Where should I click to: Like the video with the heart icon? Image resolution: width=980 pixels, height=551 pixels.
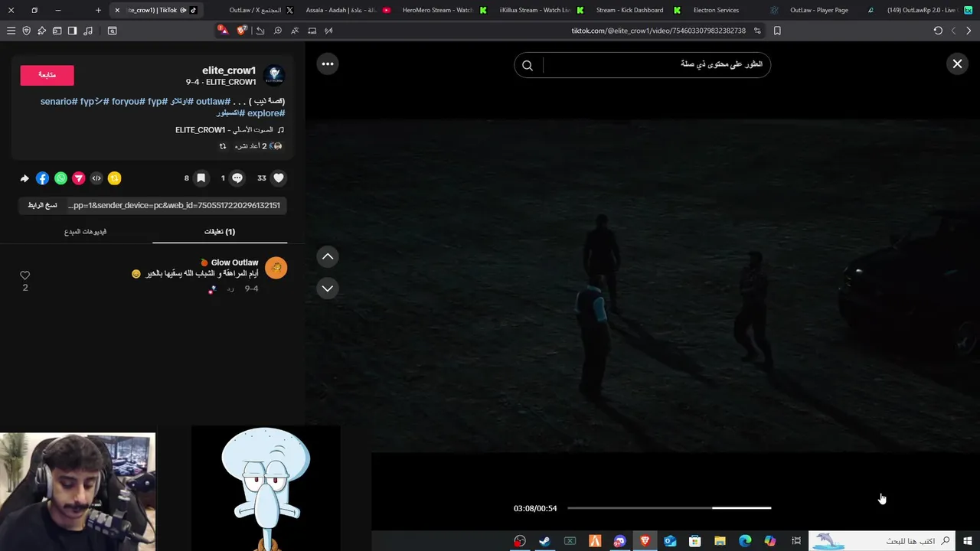click(x=279, y=178)
